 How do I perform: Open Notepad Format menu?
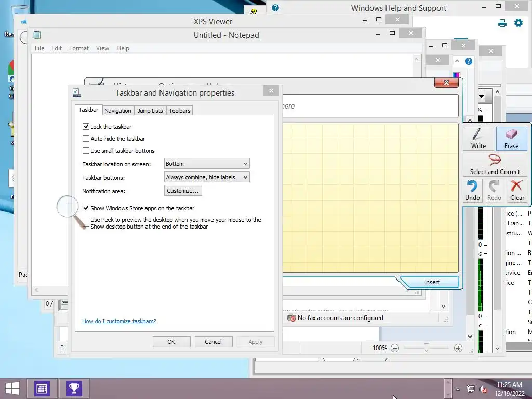79,48
